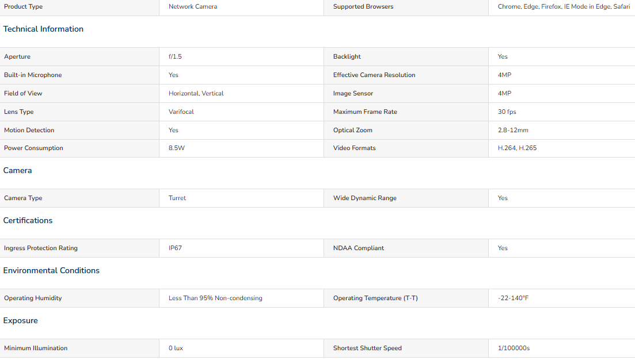Click the 8.5W power consumption value
Image resolution: width=635 pixels, height=364 pixels.
coord(177,148)
